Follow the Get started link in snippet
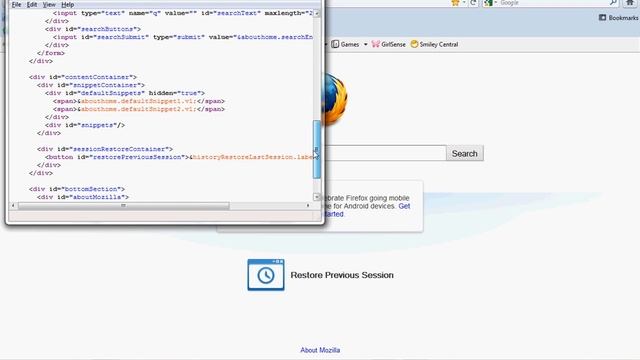 coord(404,206)
